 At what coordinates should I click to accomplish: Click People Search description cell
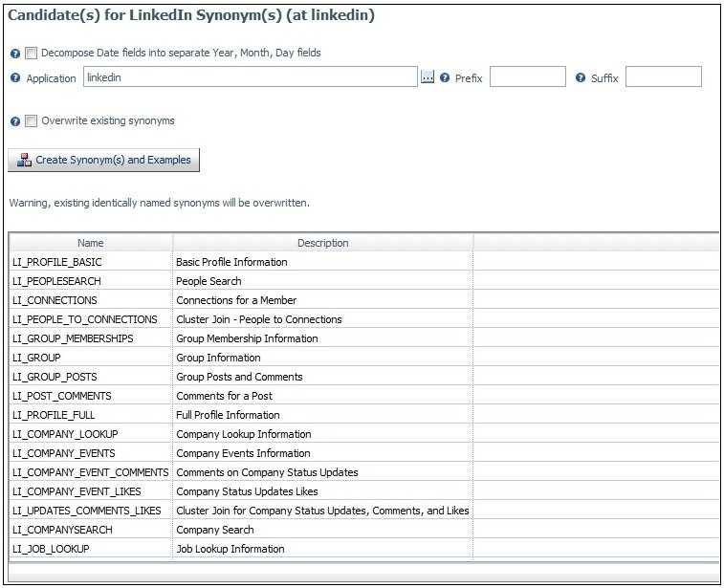pos(208,281)
